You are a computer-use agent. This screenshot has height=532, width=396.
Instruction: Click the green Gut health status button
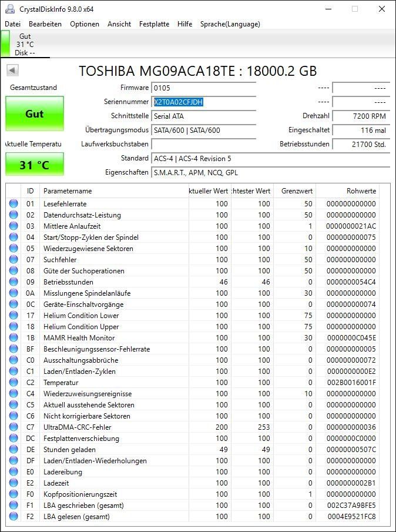tap(35, 113)
